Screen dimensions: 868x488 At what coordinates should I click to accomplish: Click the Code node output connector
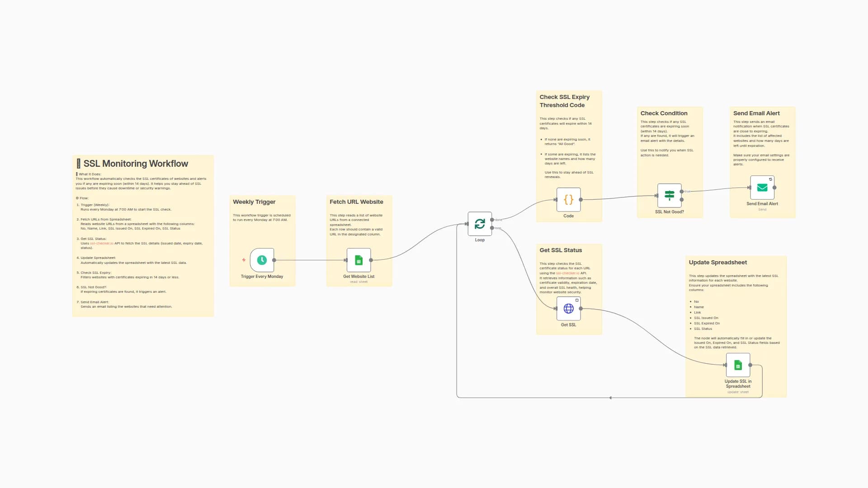(581, 199)
